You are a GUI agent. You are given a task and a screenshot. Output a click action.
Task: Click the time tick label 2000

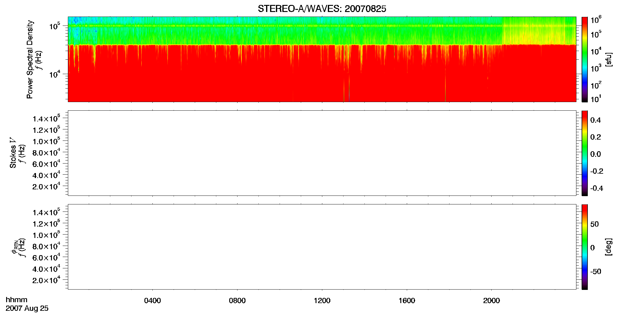click(x=491, y=301)
